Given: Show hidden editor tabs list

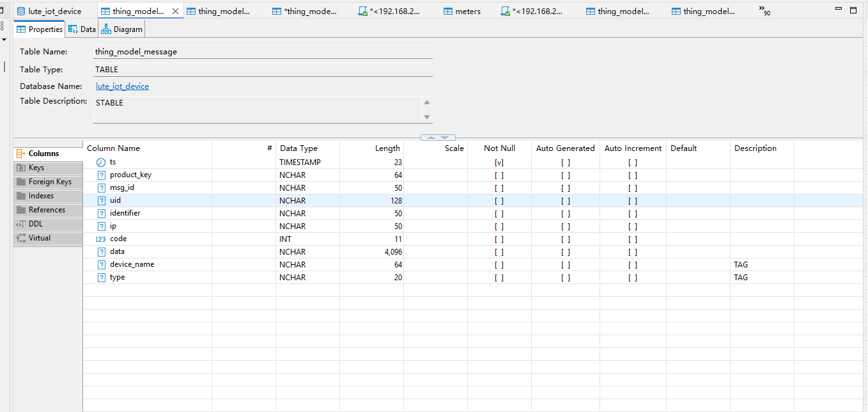Looking at the screenshot, I should 764,11.
